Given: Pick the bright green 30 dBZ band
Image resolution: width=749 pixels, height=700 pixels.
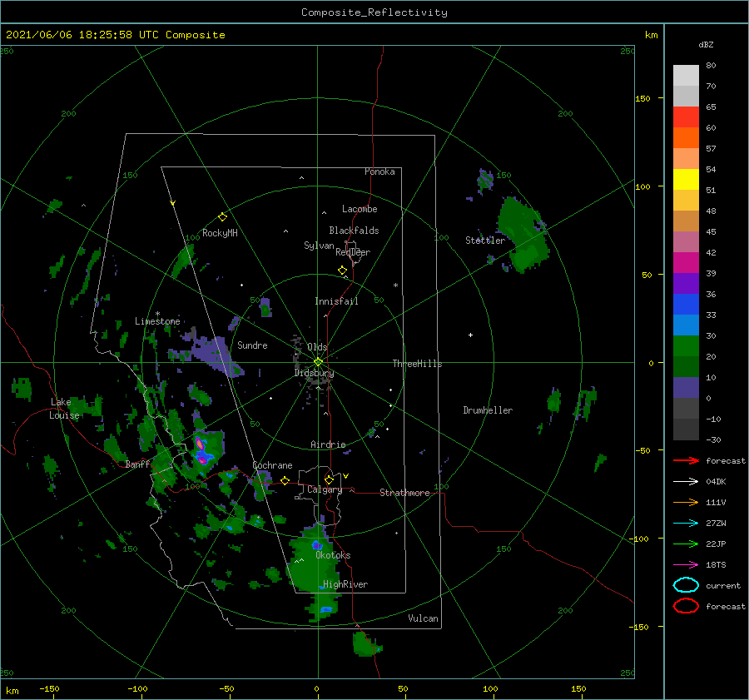Looking at the screenshot, I should [686, 345].
